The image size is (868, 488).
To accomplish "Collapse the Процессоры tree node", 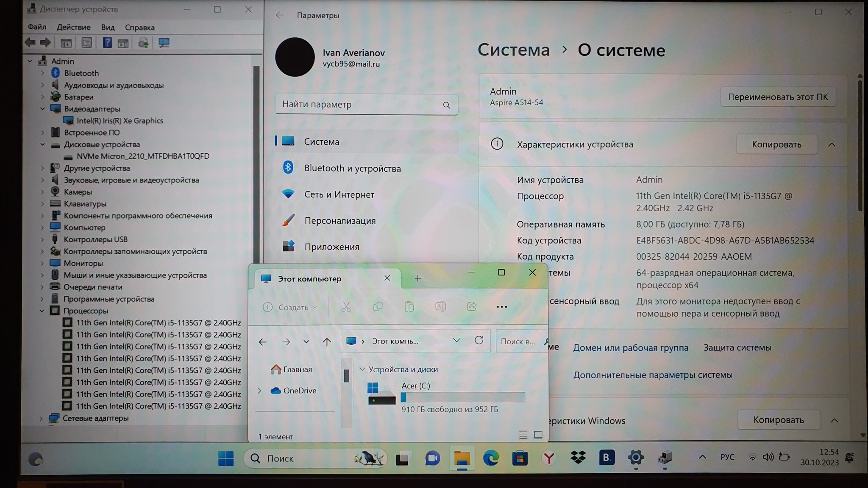I will [42, 311].
